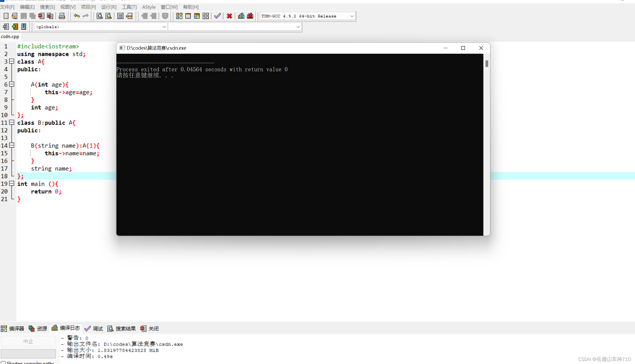The height and width of the screenshot is (364, 635).
Task: Click the 中止 button
Action: [28, 341]
